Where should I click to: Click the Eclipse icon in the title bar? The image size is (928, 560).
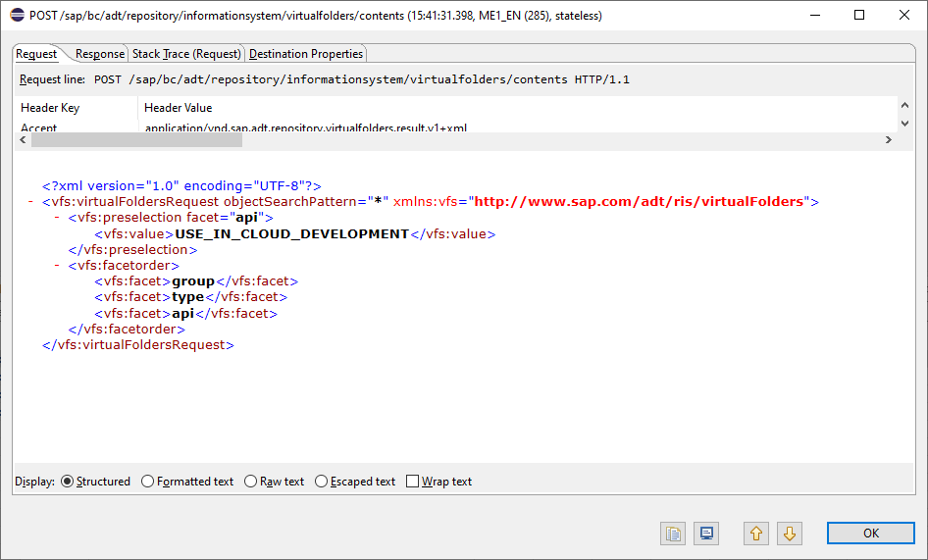point(17,15)
